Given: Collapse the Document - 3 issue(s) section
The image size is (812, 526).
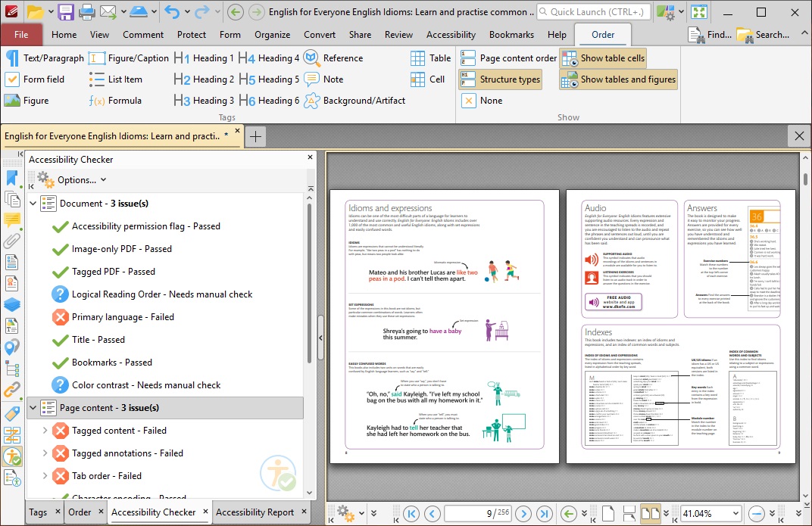Looking at the screenshot, I should coord(32,203).
